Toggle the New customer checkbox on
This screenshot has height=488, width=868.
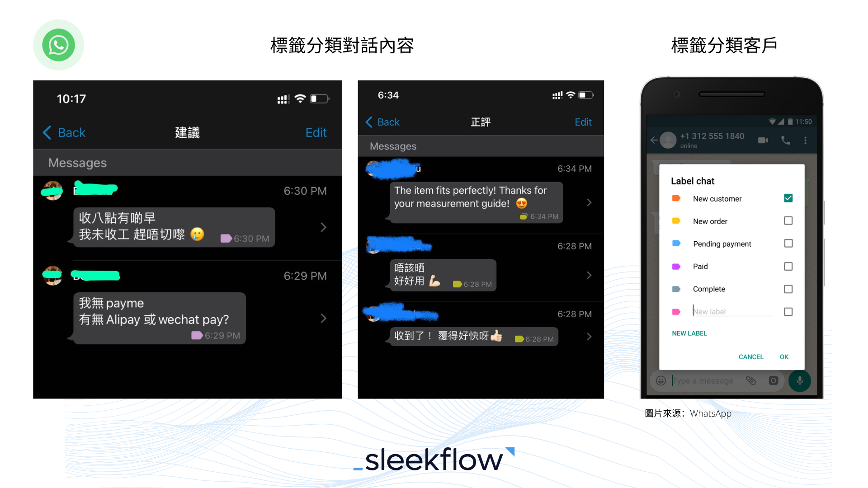[788, 198]
